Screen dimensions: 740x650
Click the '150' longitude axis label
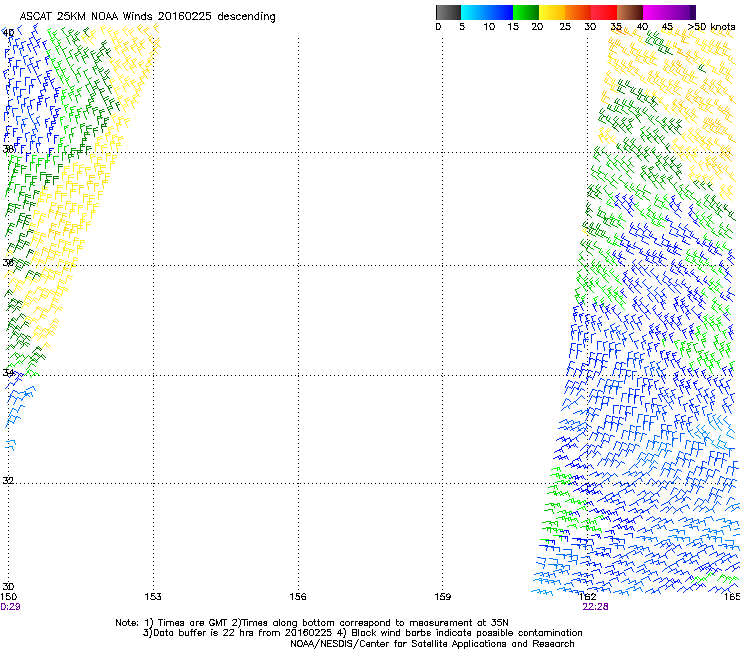[x=8, y=597]
